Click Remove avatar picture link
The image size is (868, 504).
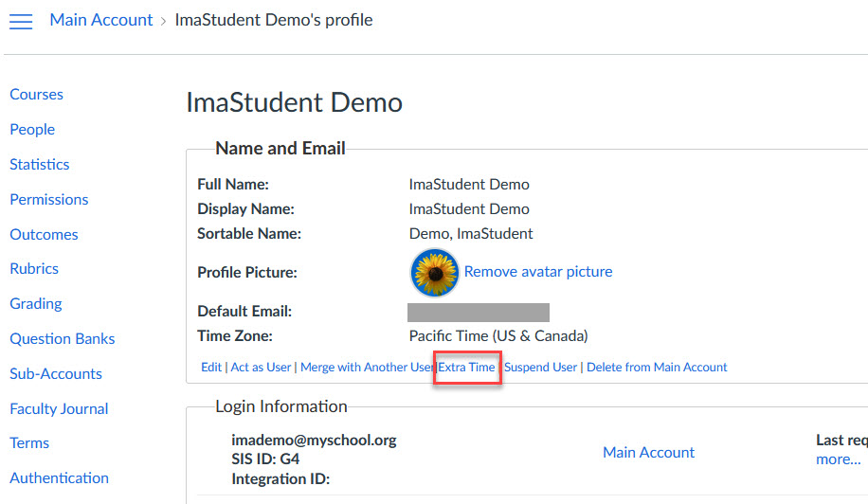coord(538,272)
